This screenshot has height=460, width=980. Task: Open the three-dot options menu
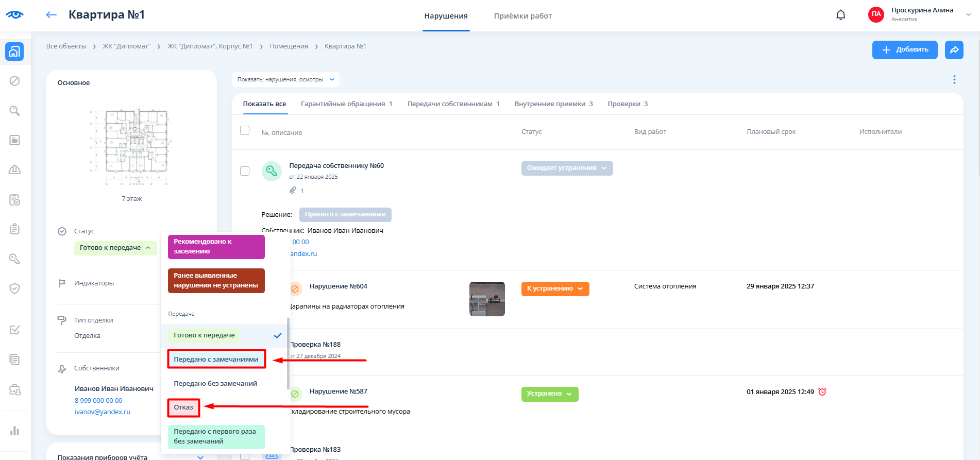pos(954,79)
